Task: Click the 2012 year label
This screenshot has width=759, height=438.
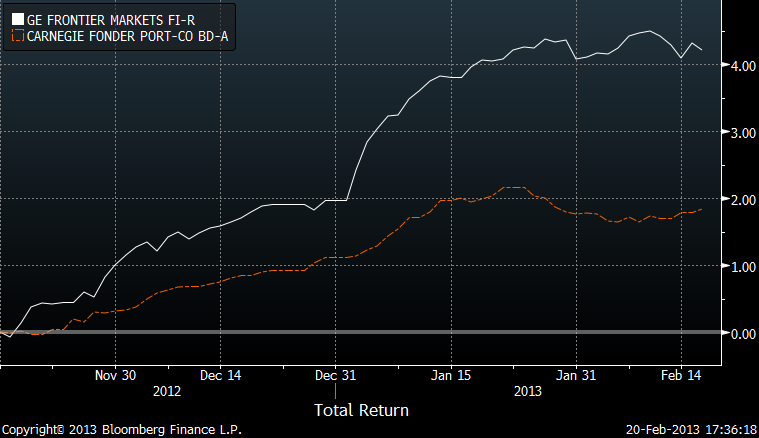Action: pos(167,391)
